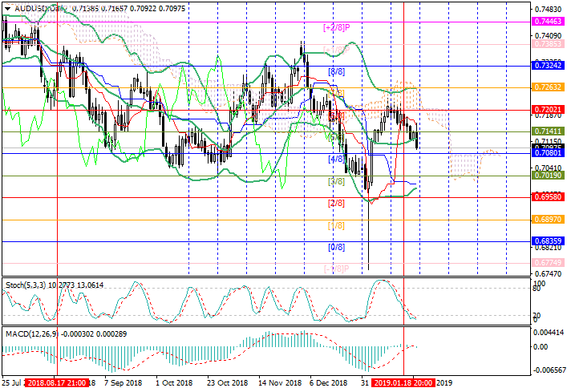Image resolution: width=567 pixels, height=392 pixels.
Task: Click the [0/8] Murrey level label
Action: tap(337, 247)
